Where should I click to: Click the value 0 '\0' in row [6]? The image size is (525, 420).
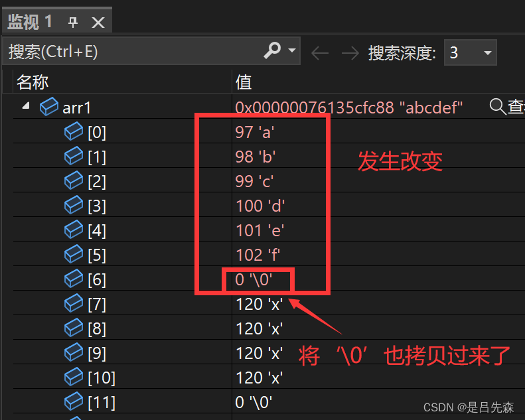pyautogui.click(x=254, y=279)
